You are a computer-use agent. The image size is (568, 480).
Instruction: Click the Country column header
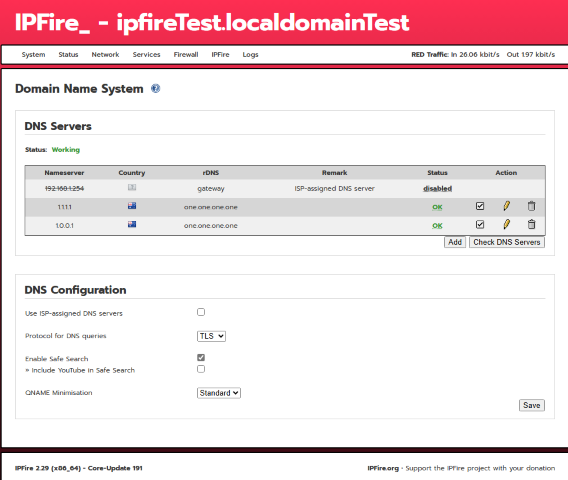132,173
